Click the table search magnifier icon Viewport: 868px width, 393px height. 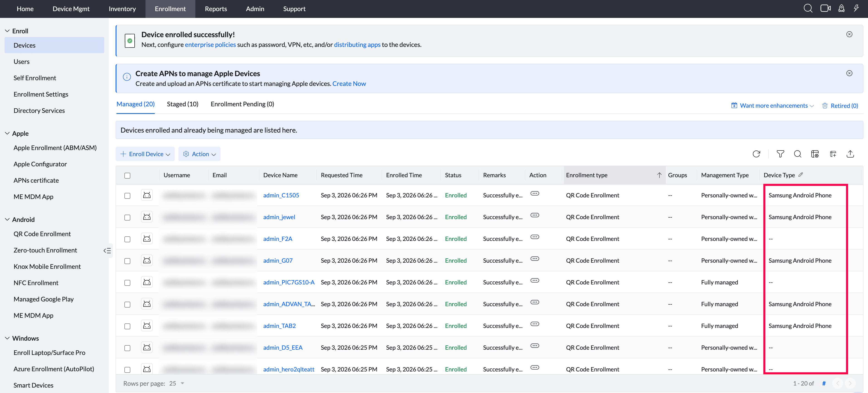pos(798,154)
